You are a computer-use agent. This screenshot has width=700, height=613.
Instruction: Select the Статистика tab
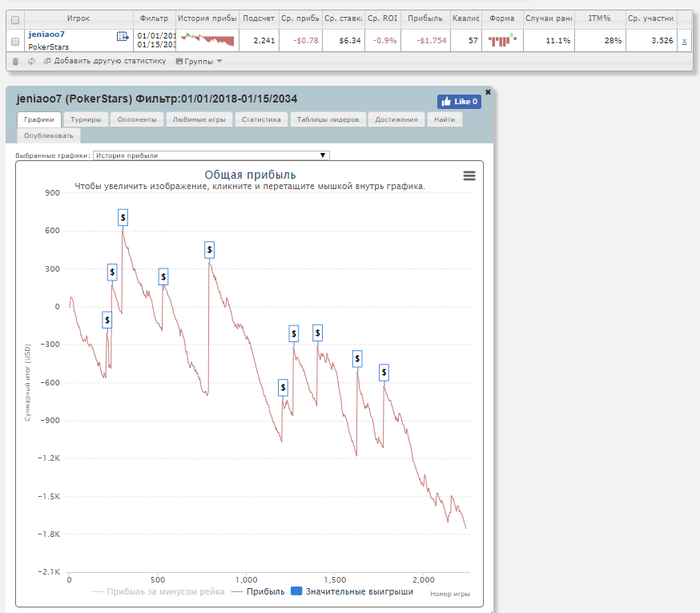[x=261, y=120]
